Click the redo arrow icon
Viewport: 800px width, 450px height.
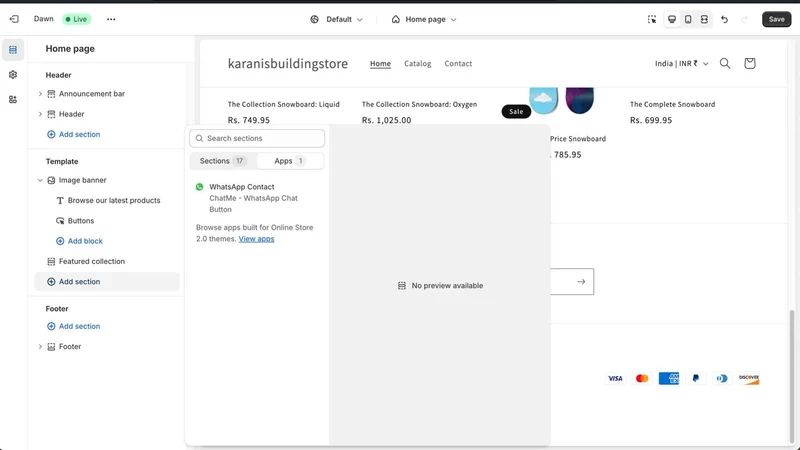click(x=744, y=19)
